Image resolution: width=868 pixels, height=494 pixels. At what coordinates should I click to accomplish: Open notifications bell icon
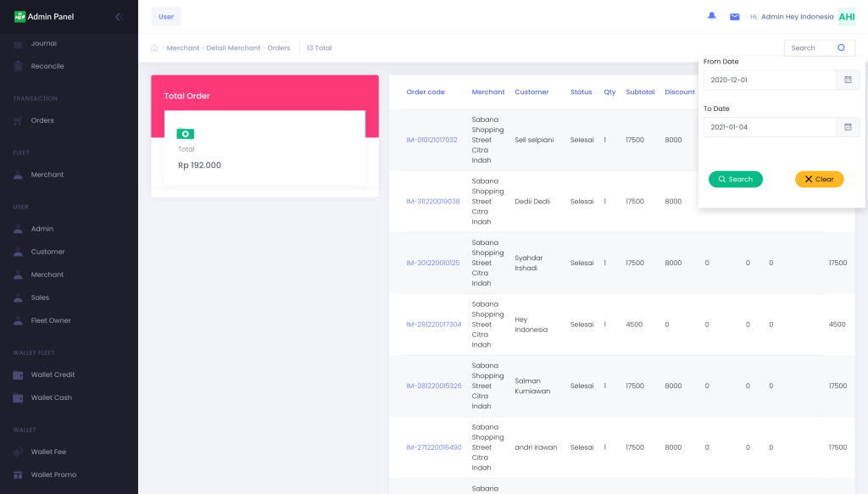click(712, 17)
